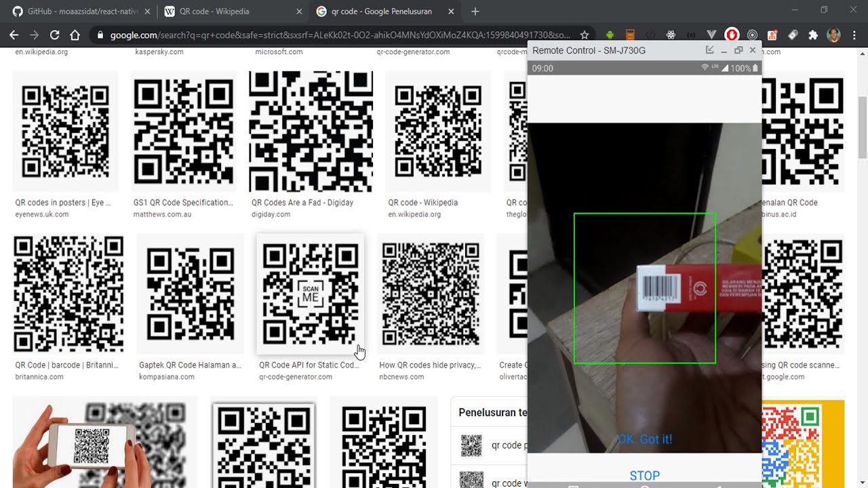
Task: Go back to the previous page in Chrome
Action: [14, 35]
